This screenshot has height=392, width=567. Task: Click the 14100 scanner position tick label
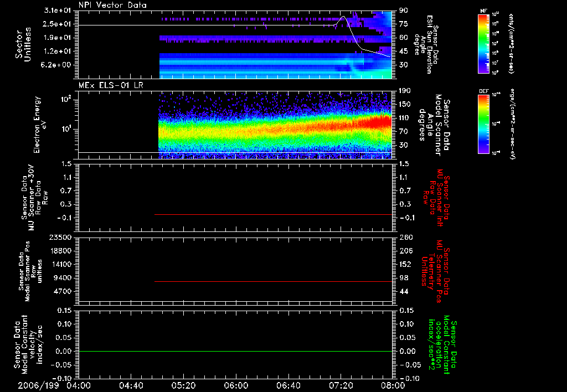pyautogui.click(x=60, y=264)
